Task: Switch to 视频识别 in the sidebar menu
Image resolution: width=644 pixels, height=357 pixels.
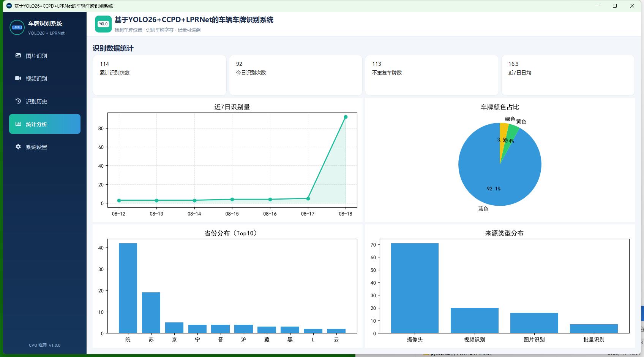Action: coord(45,78)
